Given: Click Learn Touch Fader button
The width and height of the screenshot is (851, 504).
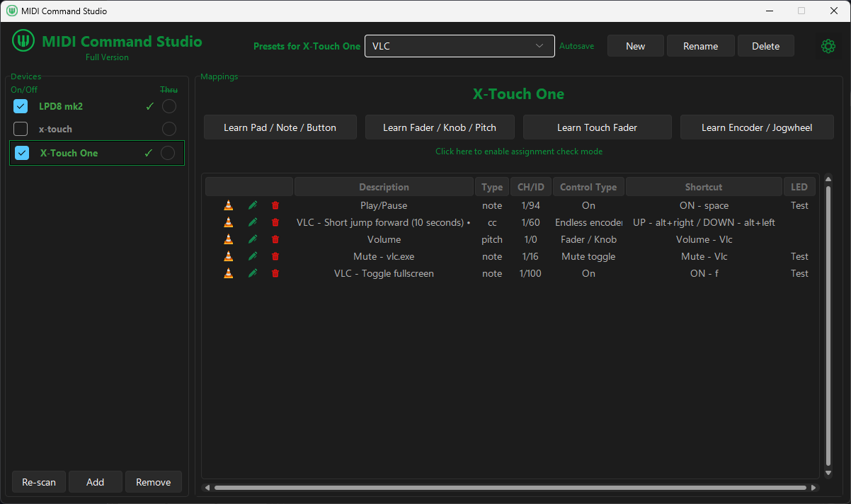Looking at the screenshot, I should (x=597, y=127).
